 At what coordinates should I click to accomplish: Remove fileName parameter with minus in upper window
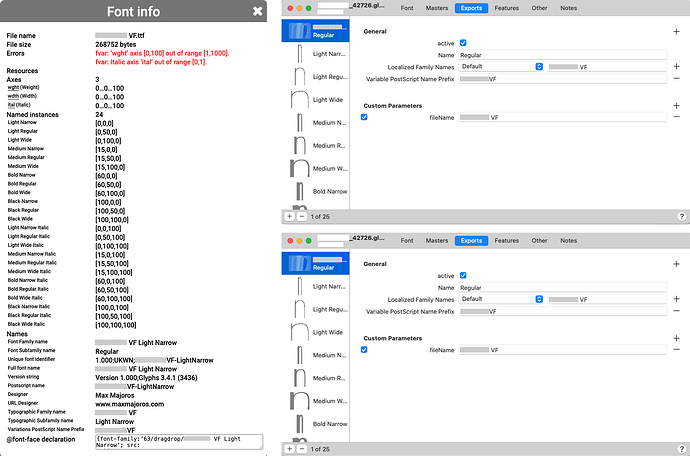[677, 118]
